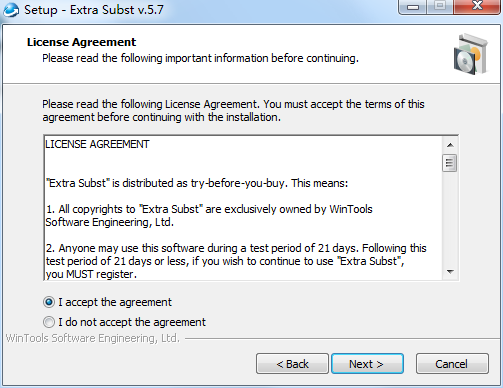Click the WinTools Software Engineering, Ltd. footer label
Screen dimensions: 503x388
(x=93, y=338)
